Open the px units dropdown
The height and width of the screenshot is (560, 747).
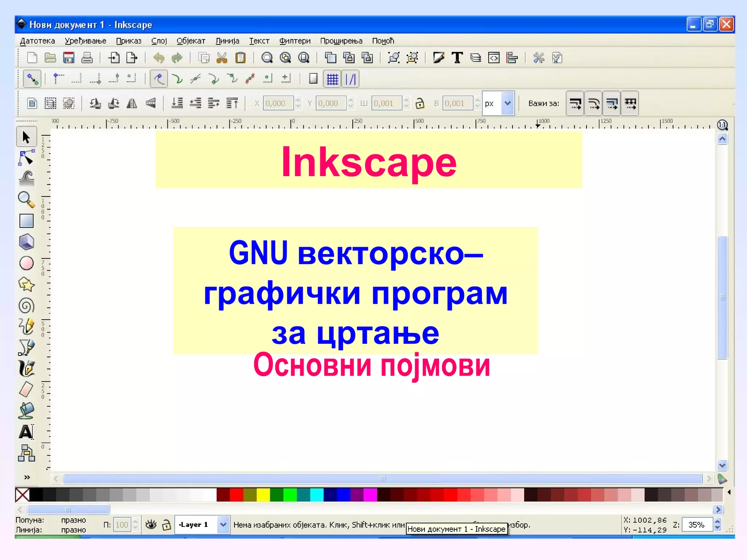pyautogui.click(x=507, y=104)
